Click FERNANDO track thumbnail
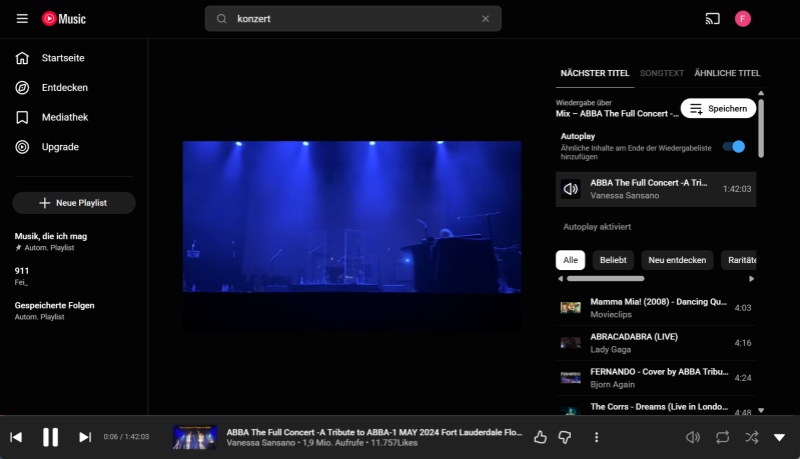This screenshot has width=800, height=459. point(570,378)
